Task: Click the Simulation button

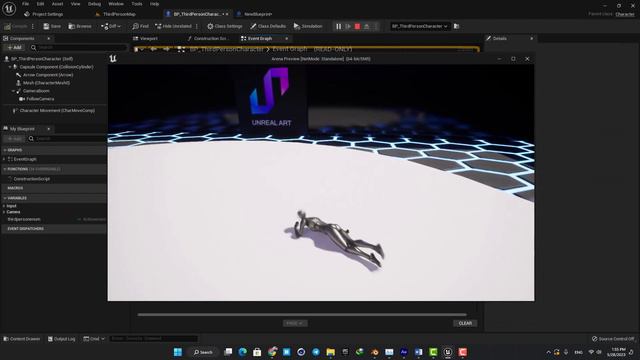Action: (x=308, y=26)
